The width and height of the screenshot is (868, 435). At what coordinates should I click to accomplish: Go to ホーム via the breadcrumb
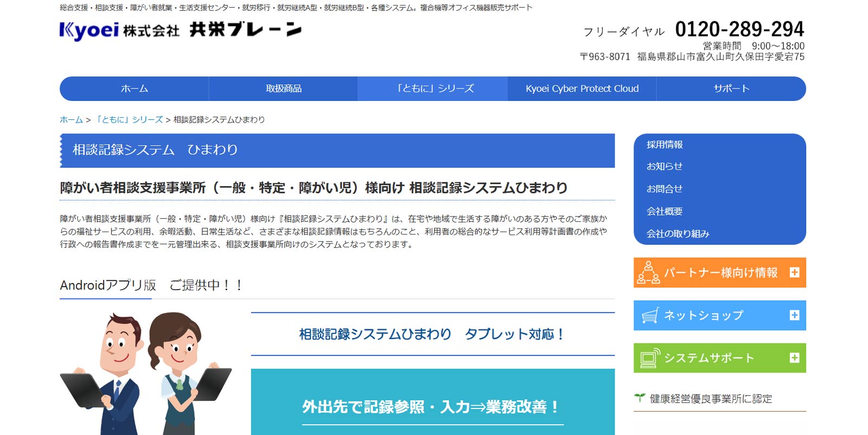[71, 119]
